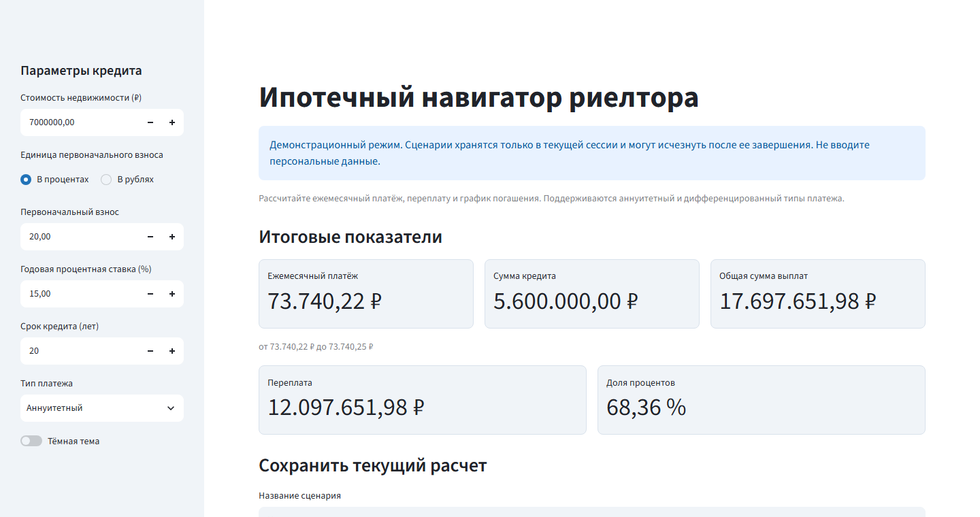Toggle 'Тёмная тема' switch
Screen dimensions: 980x517
click(x=31, y=441)
